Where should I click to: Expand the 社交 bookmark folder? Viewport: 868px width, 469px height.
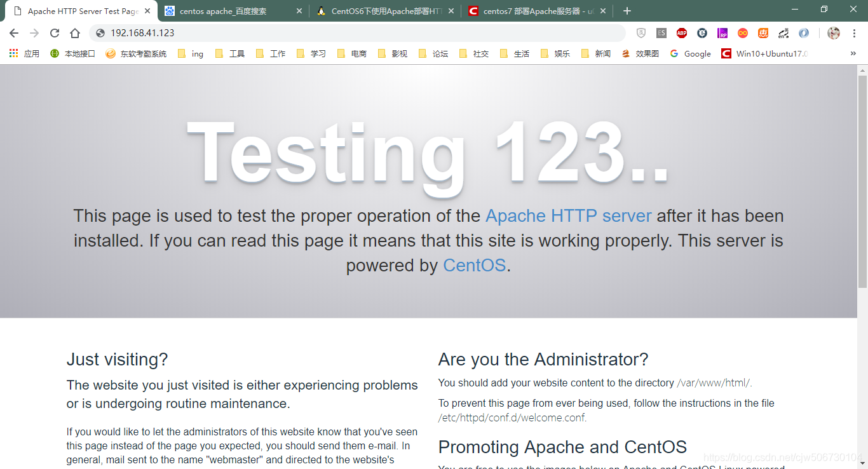(x=473, y=54)
